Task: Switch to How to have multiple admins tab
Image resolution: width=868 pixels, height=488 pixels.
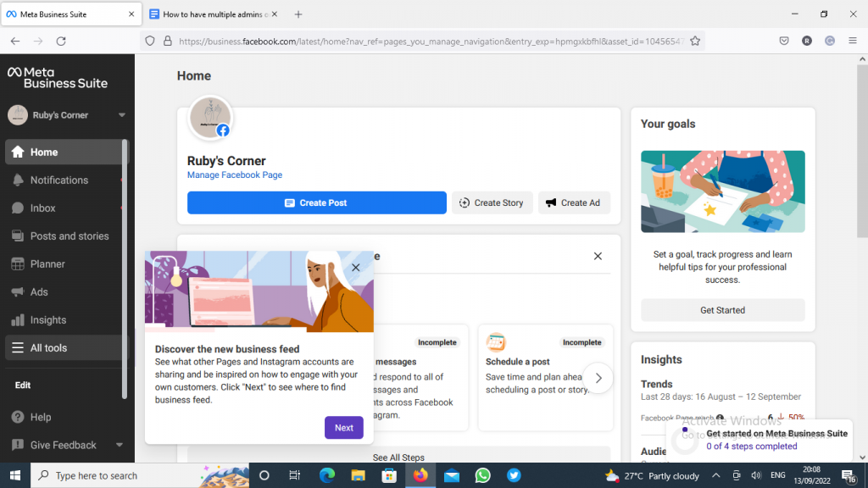Action: pyautogui.click(x=214, y=14)
